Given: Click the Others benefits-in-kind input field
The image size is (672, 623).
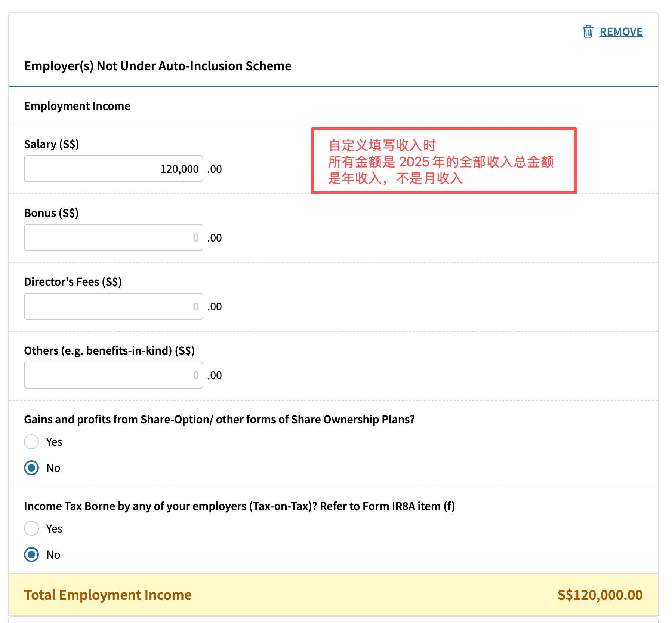Looking at the screenshot, I should (113, 375).
